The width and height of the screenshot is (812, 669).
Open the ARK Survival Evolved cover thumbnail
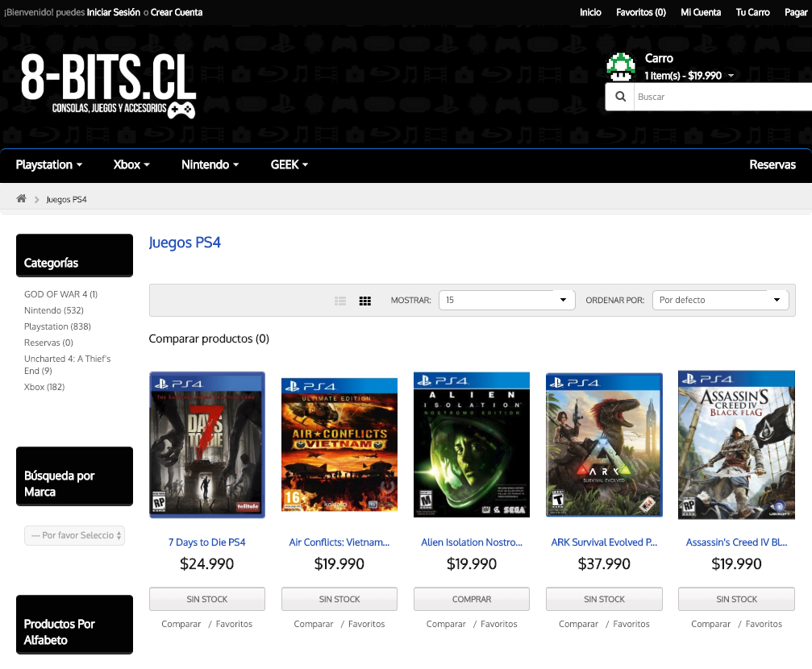tap(604, 445)
